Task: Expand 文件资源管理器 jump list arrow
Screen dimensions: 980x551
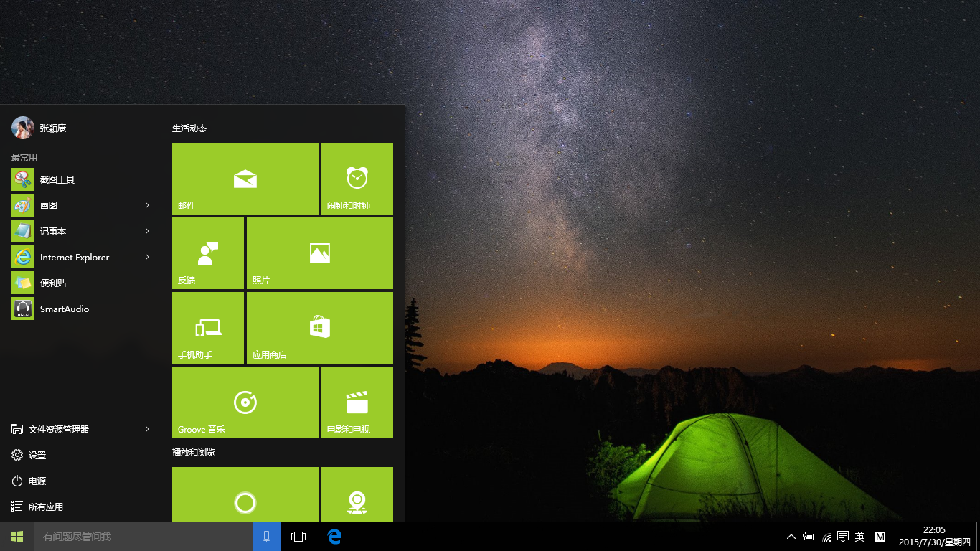Action: (x=147, y=429)
